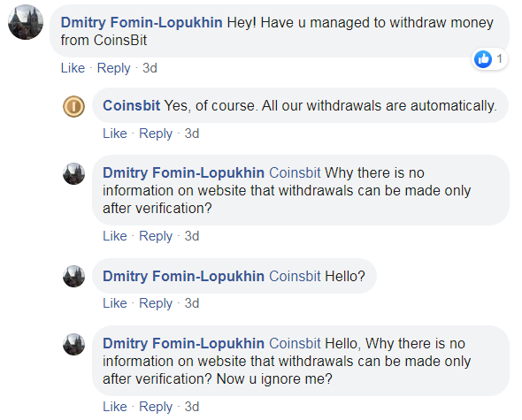The width and height of the screenshot is (522, 420).
Task: Like the last 'Now u ignore me?' comment
Action: click(115, 407)
